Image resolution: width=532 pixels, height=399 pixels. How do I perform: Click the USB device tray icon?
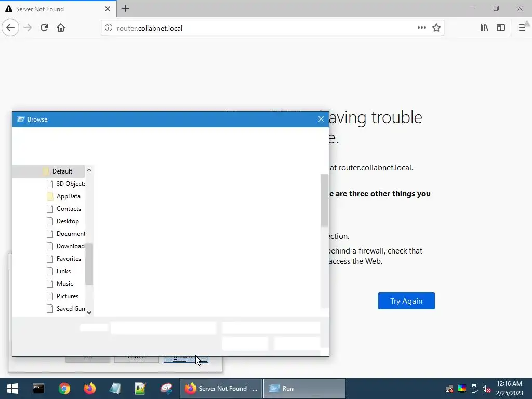click(474, 389)
